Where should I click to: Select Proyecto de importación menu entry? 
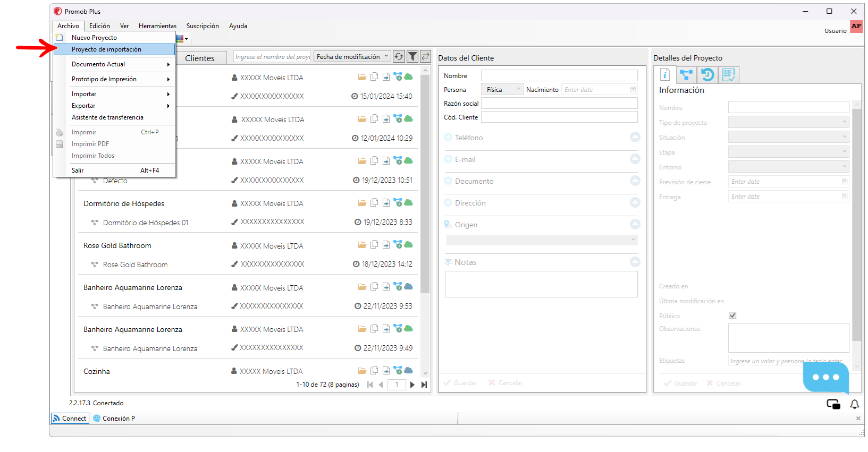tap(114, 49)
